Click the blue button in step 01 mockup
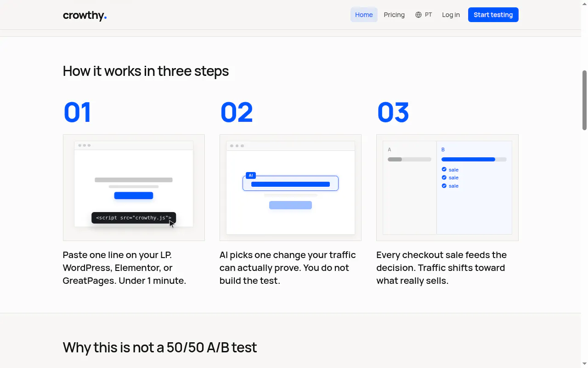This screenshot has width=588, height=368. tap(134, 195)
